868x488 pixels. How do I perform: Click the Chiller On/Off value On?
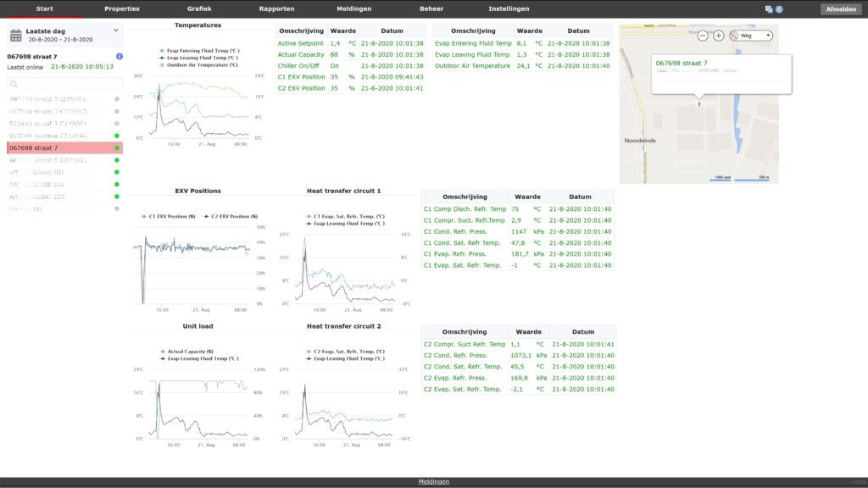pos(334,66)
